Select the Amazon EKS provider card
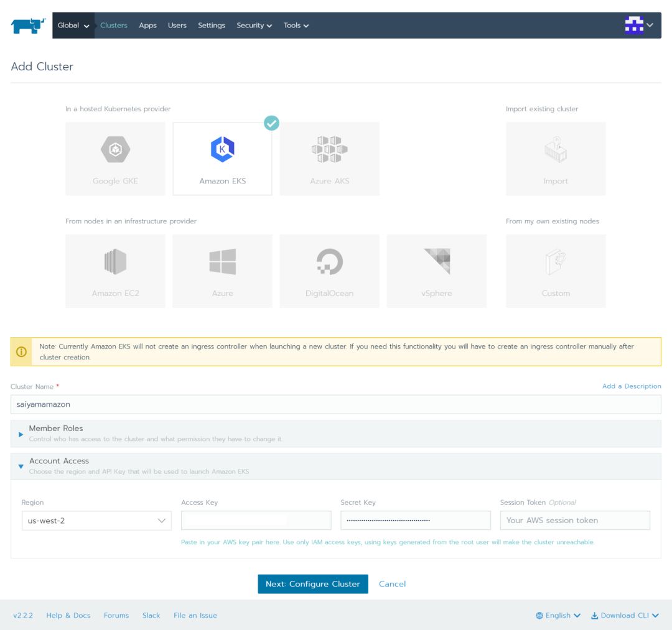 pyautogui.click(x=222, y=159)
